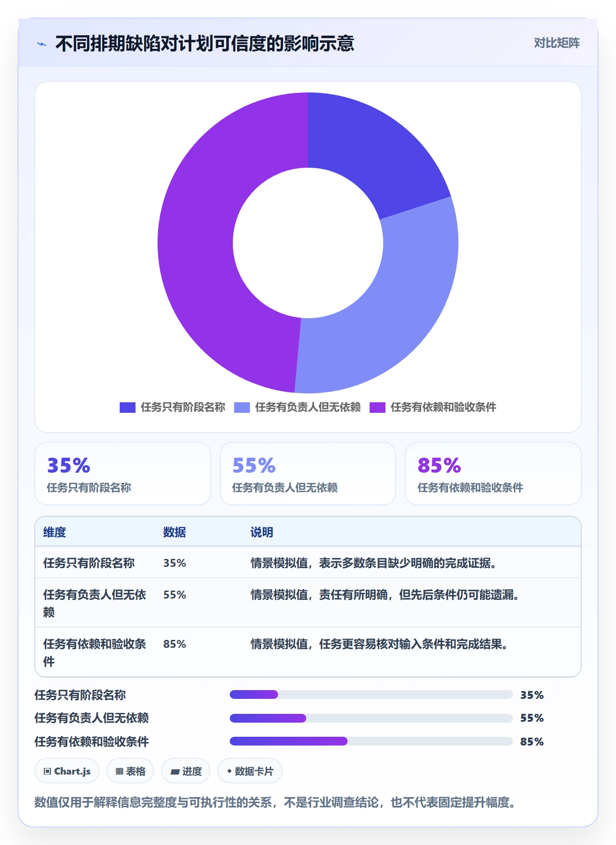This screenshot has height=845, width=616.
Task: Click the 55% progress bar
Action: (371, 718)
